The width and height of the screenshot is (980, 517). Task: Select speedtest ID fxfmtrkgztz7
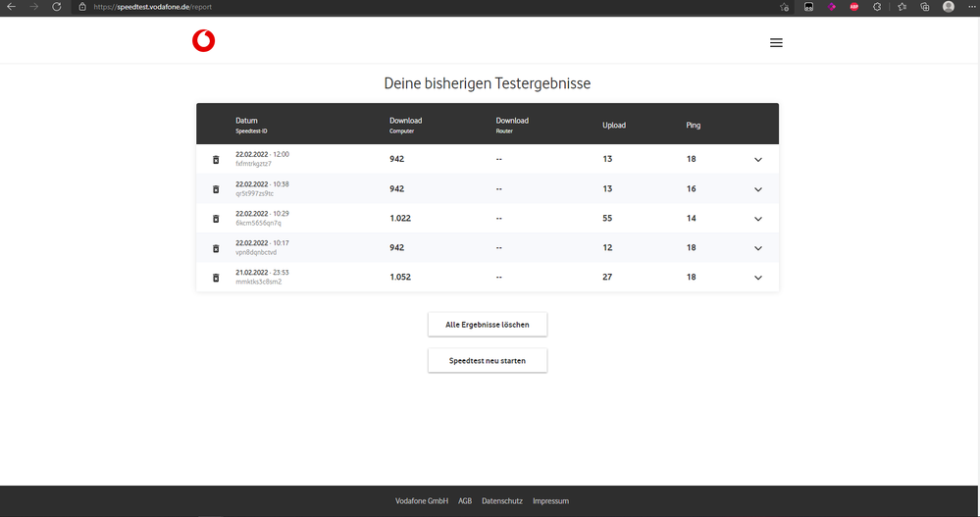tap(253, 164)
